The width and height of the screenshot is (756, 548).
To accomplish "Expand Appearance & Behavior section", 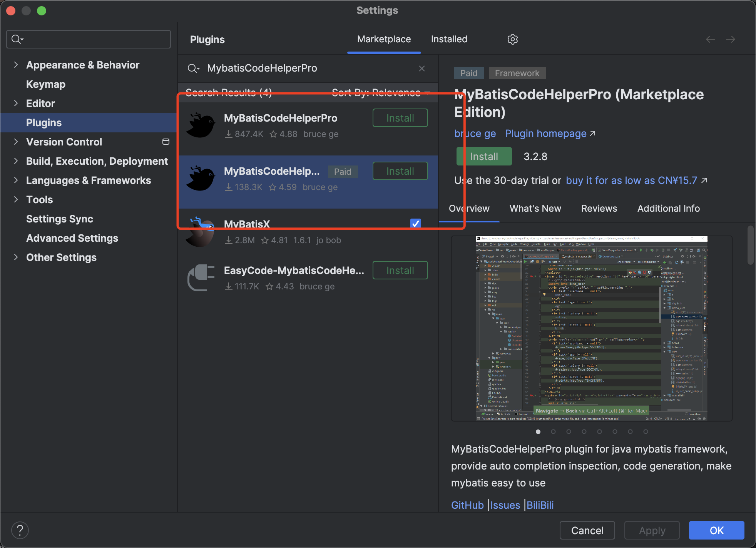I will [x=16, y=65].
